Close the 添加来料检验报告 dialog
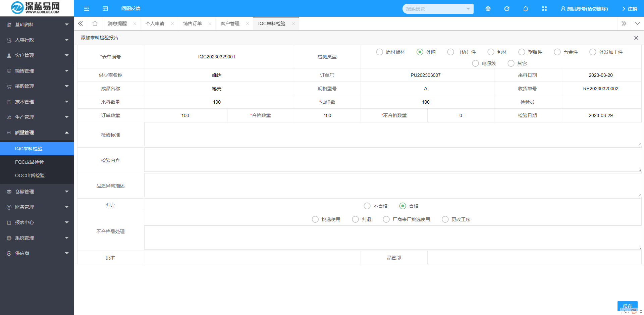This screenshot has height=315, width=644. point(636,38)
